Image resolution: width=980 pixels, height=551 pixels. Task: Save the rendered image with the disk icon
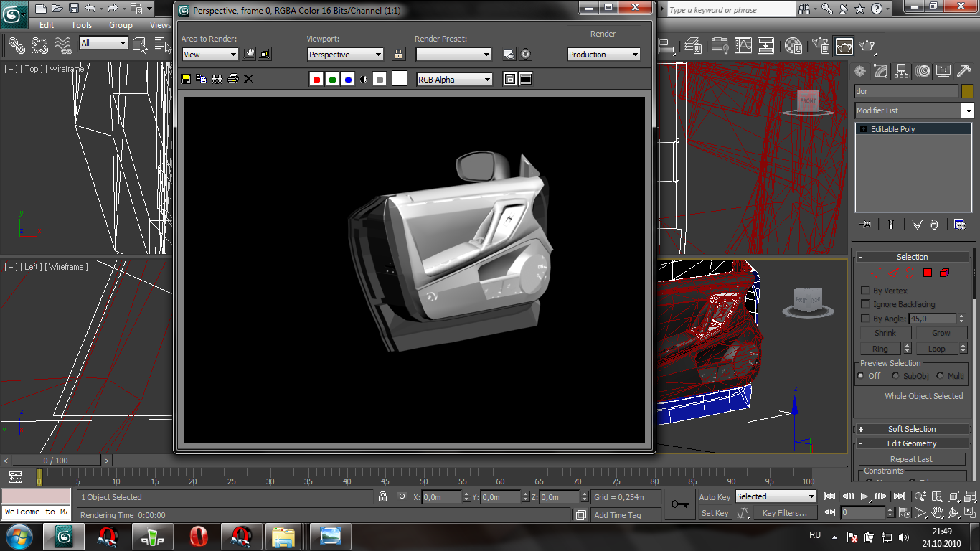click(x=186, y=79)
